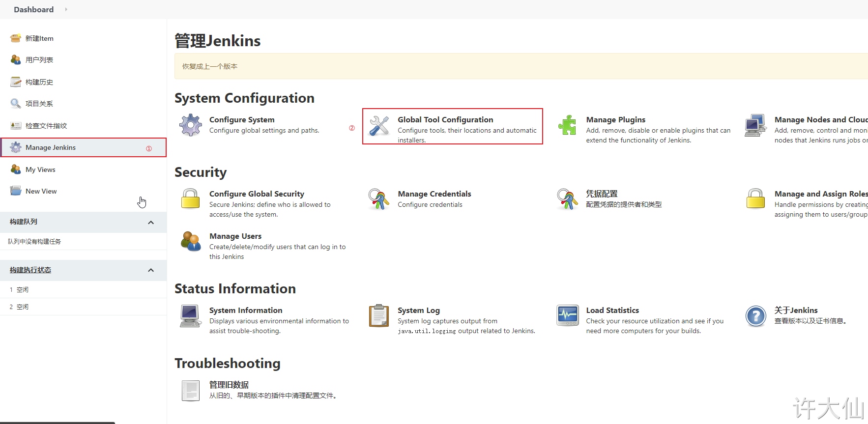Open the Configure System link
This screenshot has width=868, height=424.
242,119
